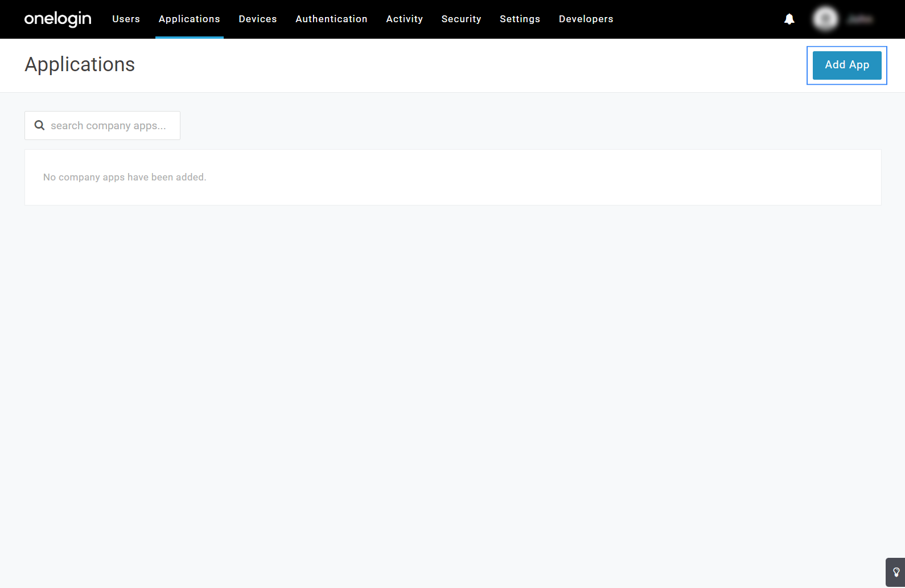This screenshot has height=588, width=905.
Task: Expand the Authentication menu
Action: tap(331, 19)
